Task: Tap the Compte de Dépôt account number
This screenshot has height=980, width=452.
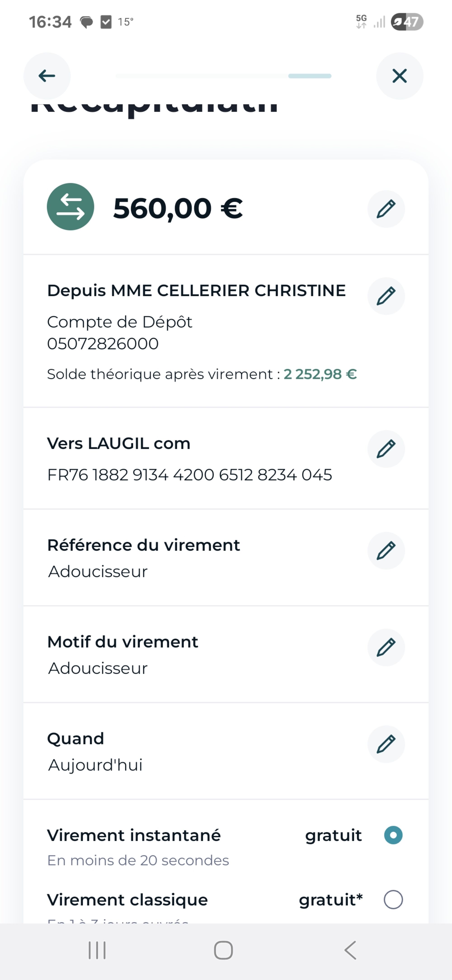Action: (x=103, y=344)
